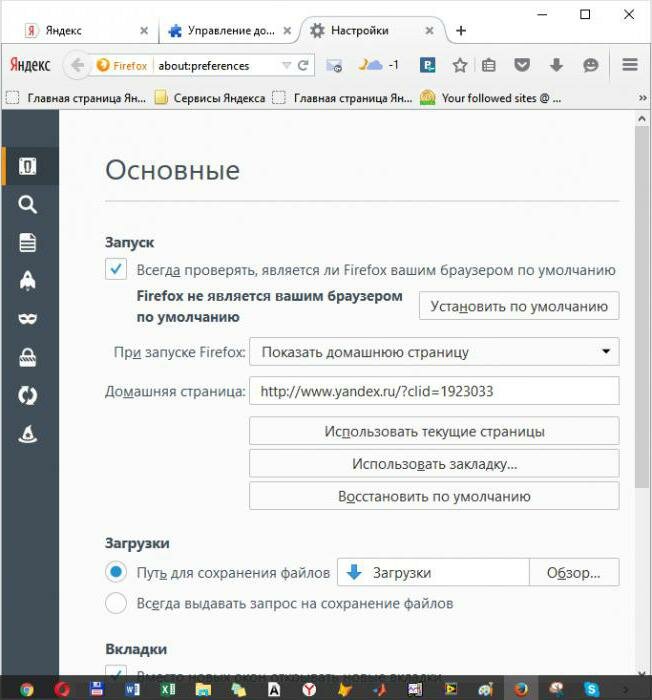Image resolution: width=652 pixels, height=700 pixels.
Task: Click 'Использовать текущие страницы' button
Action: click(434, 431)
